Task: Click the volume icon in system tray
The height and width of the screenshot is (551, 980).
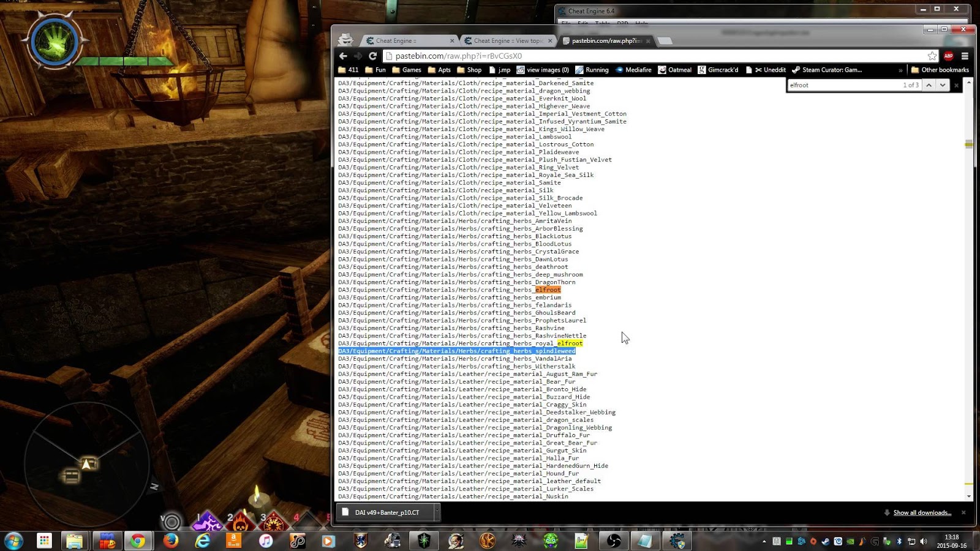Action: (923, 541)
